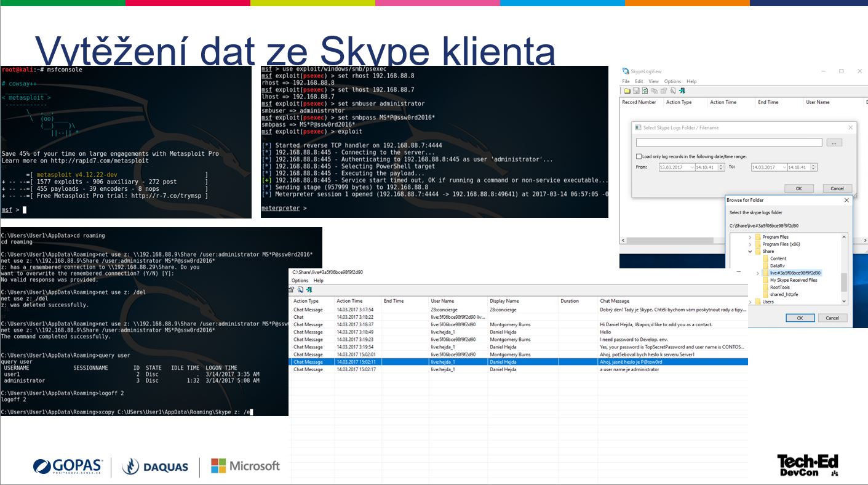Click Cancel in Browse for Folder dialog
Viewport: 868px width, 485px height.
pyautogui.click(x=832, y=318)
